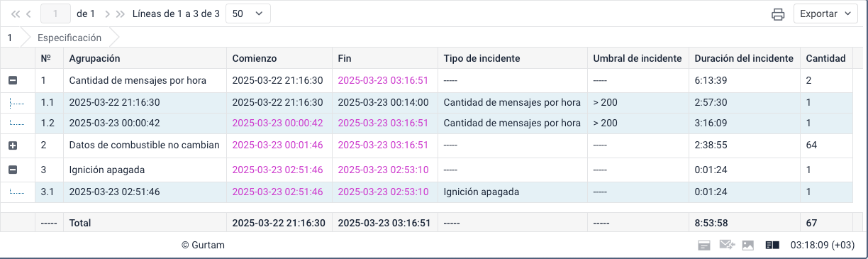Click duration cell 3:16:09

(x=711, y=123)
